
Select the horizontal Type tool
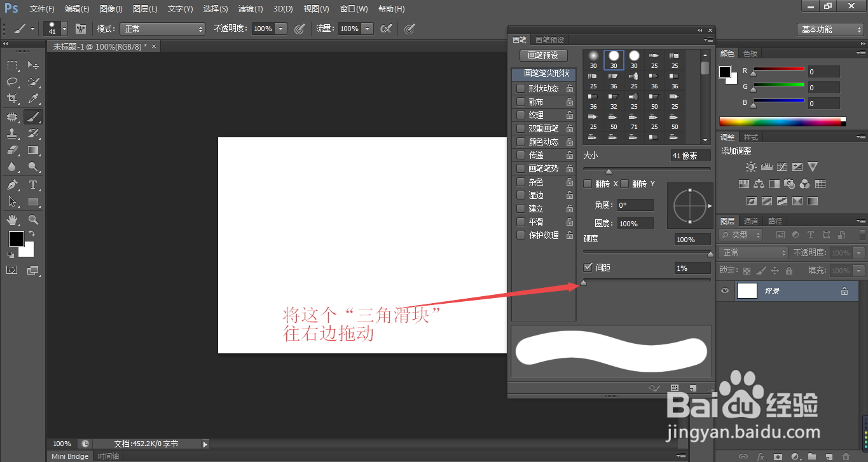coord(33,185)
